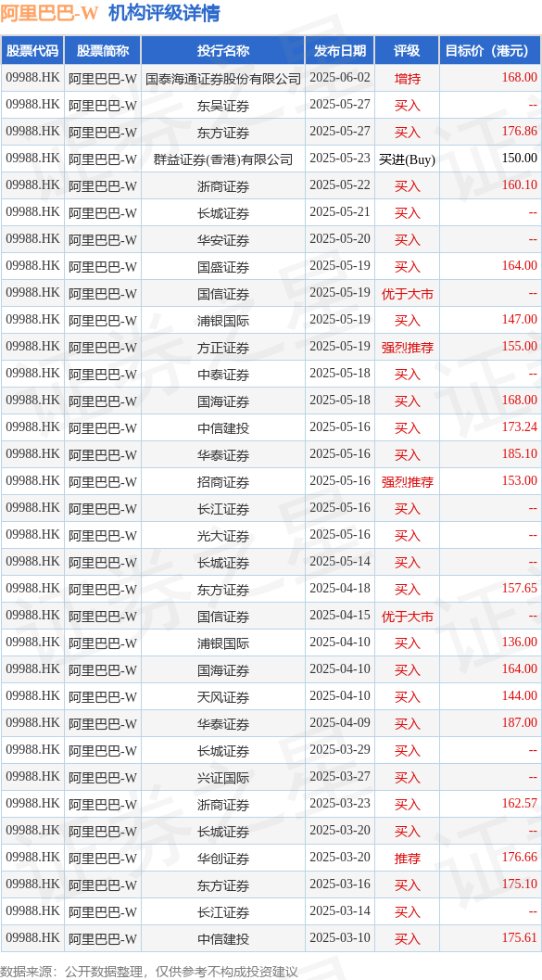
Task: Click the 强烈推荐 rating for 方正证券
Action: point(407,347)
